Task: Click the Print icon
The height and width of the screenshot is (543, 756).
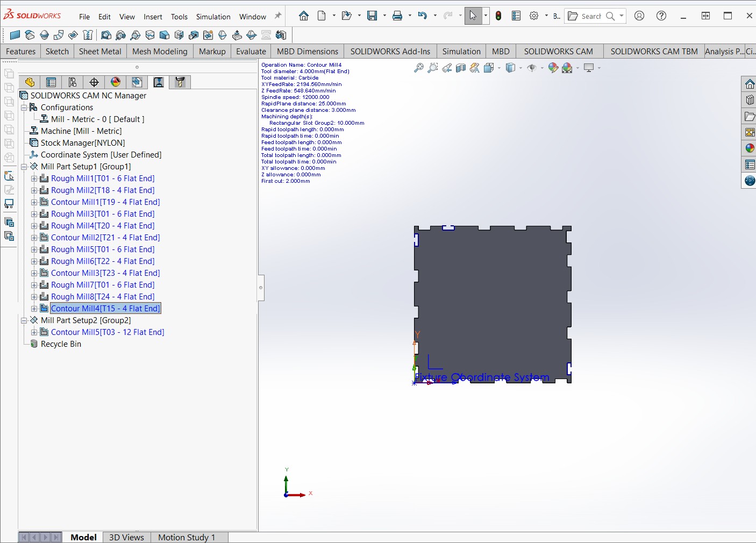Action: (x=397, y=16)
